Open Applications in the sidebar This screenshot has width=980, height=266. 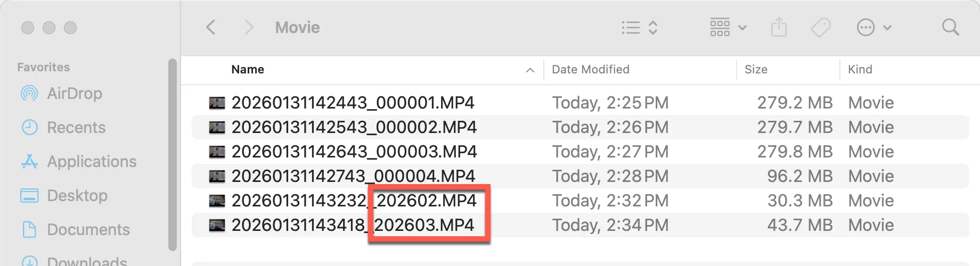tap(78, 162)
